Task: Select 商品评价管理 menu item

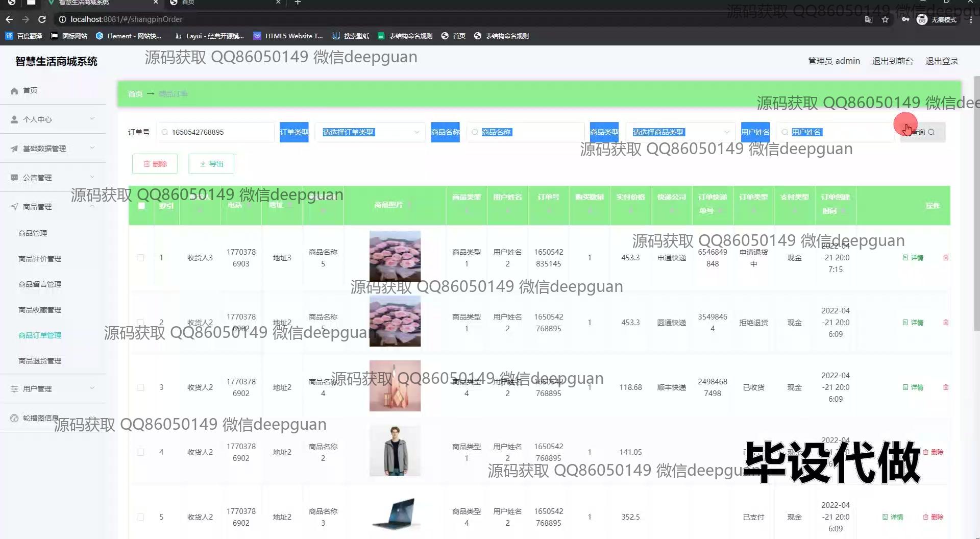Action: [40, 259]
